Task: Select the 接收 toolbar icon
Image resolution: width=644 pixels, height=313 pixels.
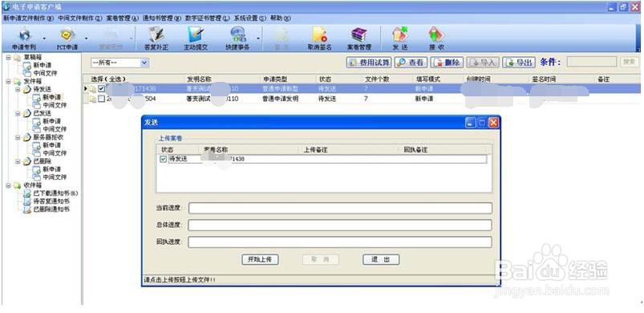Action: (436, 39)
